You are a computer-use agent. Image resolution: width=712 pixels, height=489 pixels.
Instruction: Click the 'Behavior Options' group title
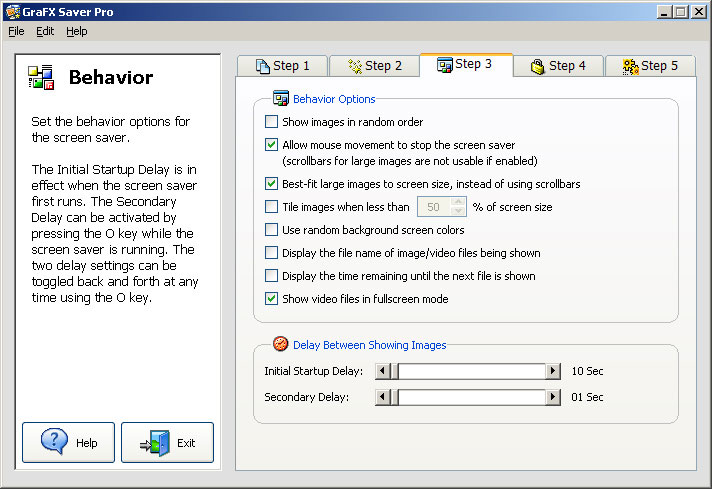coord(334,99)
